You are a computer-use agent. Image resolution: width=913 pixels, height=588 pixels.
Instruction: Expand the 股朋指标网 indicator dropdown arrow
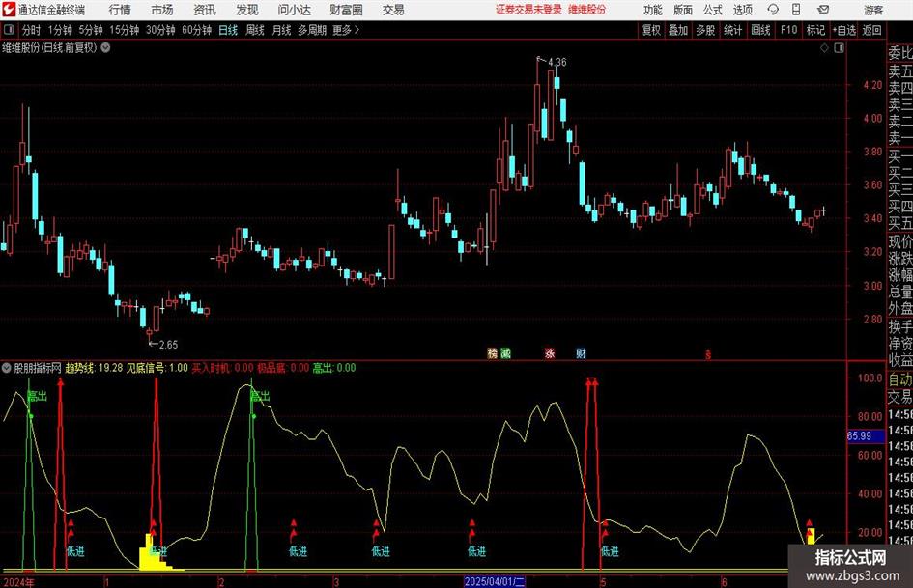(7, 368)
